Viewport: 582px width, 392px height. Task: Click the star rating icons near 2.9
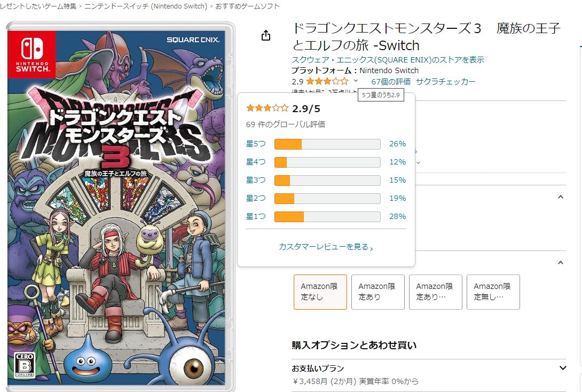coord(327,81)
